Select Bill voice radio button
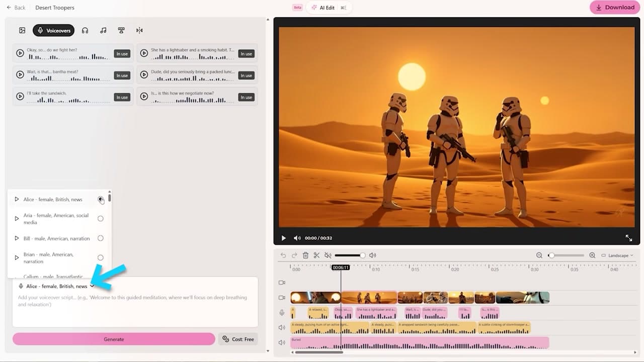644x362 pixels. [101, 238]
